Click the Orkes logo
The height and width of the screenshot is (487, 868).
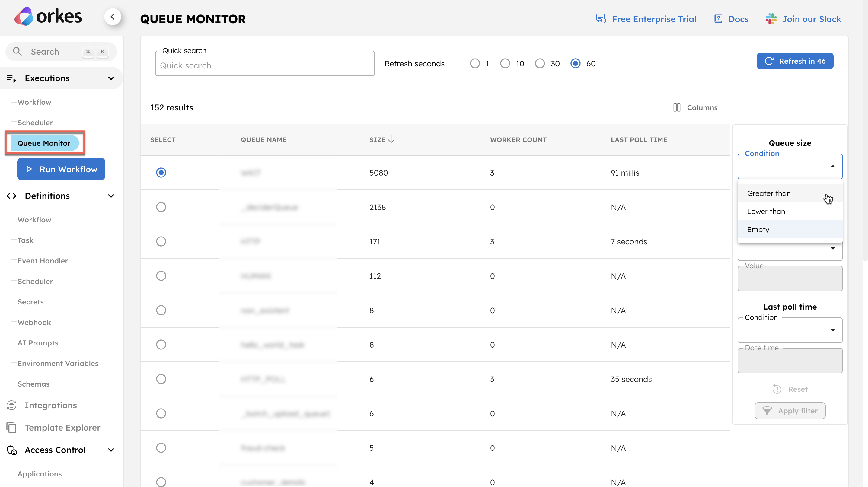tap(48, 16)
